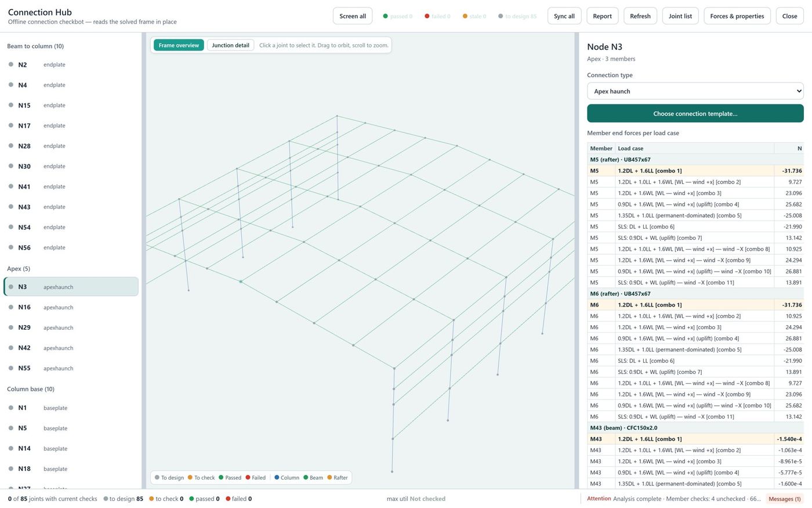Click the M6 combo 1 highlighted row
This screenshot has width=812, height=508.
point(696,305)
